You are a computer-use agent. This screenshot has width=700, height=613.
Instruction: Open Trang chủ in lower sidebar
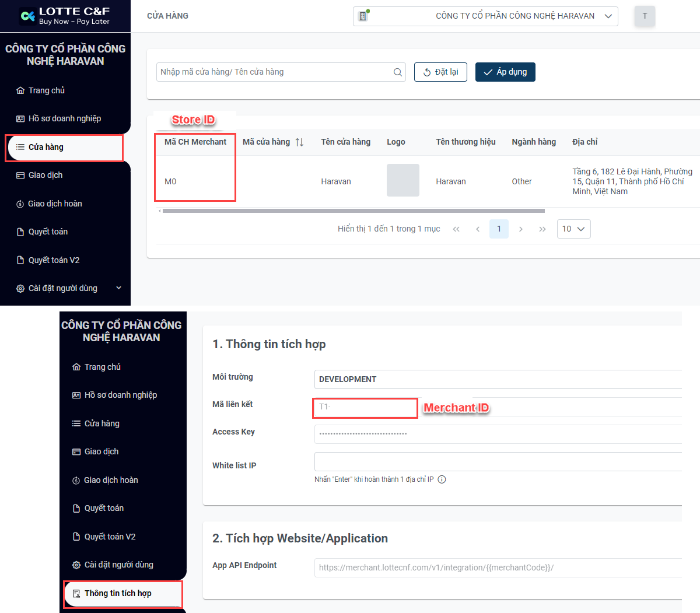[96, 367]
